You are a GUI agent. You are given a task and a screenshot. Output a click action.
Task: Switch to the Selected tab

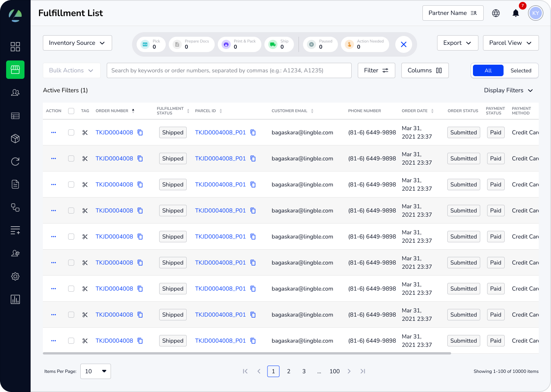click(521, 70)
